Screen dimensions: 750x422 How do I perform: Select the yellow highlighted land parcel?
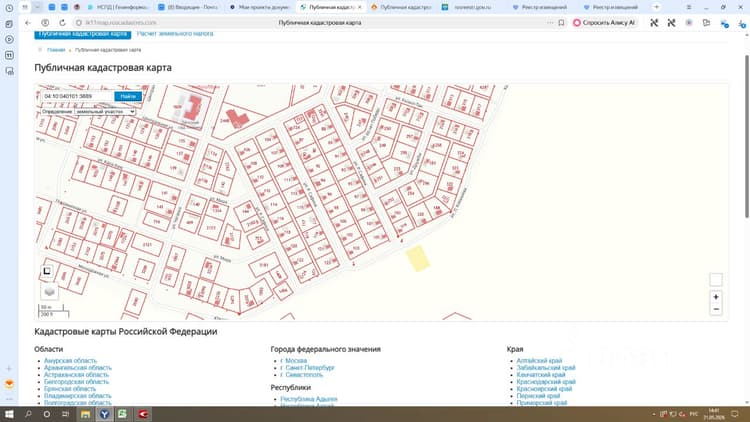coord(418,258)
